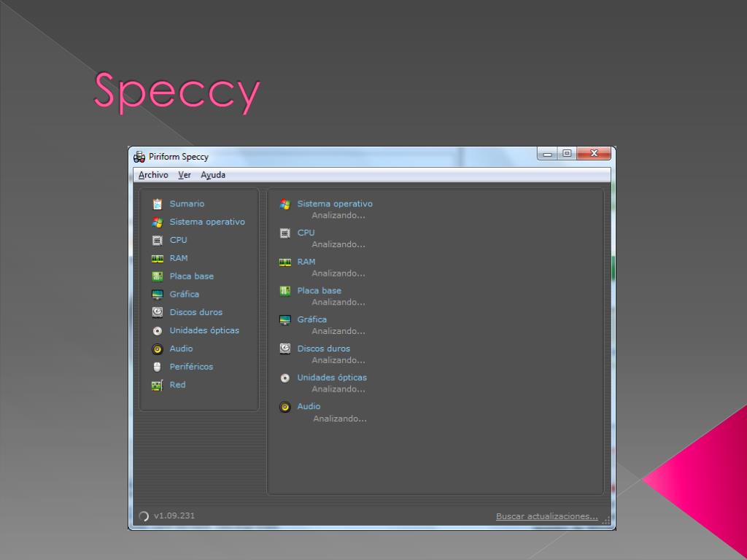The width and height of the screenshot is (747, 560).
Task: Click "Analizando..." under the Gráfica heading
Action: tap(338, 331)
